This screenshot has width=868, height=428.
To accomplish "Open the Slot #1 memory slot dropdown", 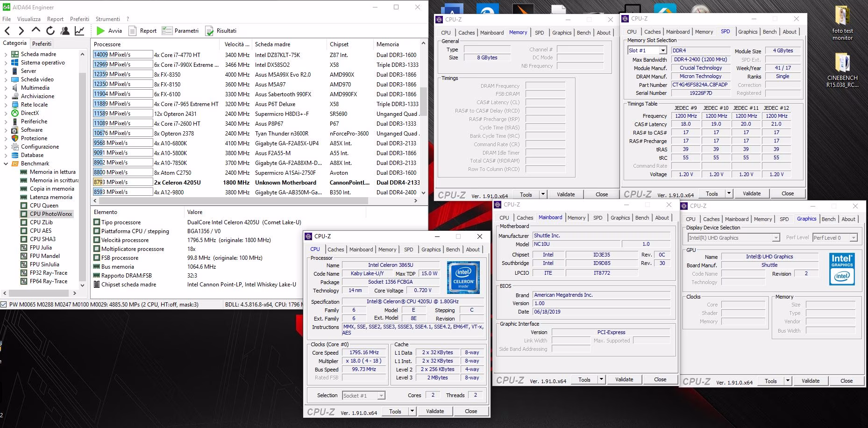I will (664, 50).
